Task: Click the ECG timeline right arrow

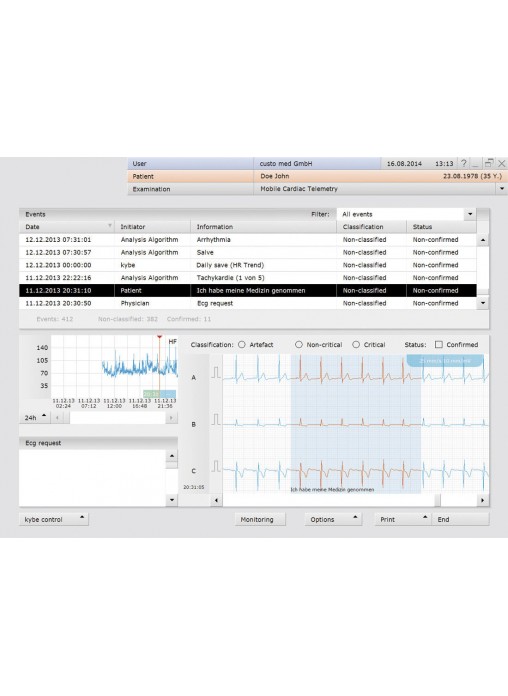Action: click(x=483, y=500)
